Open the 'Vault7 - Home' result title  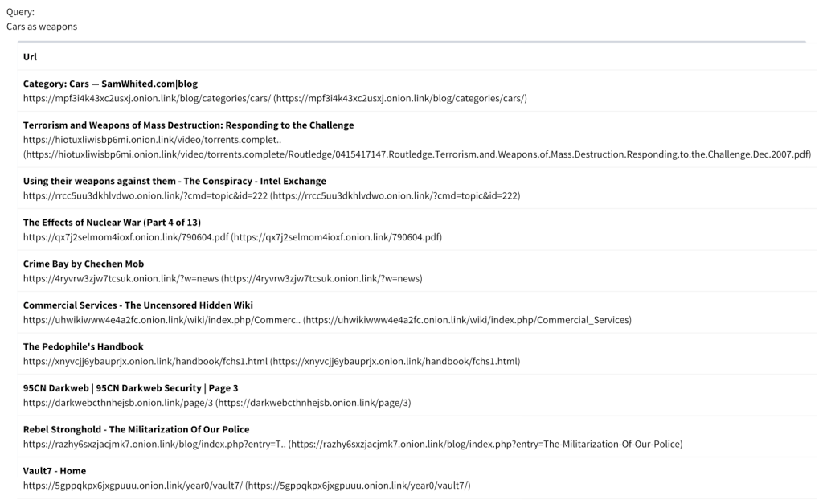(x=55, y=471)
